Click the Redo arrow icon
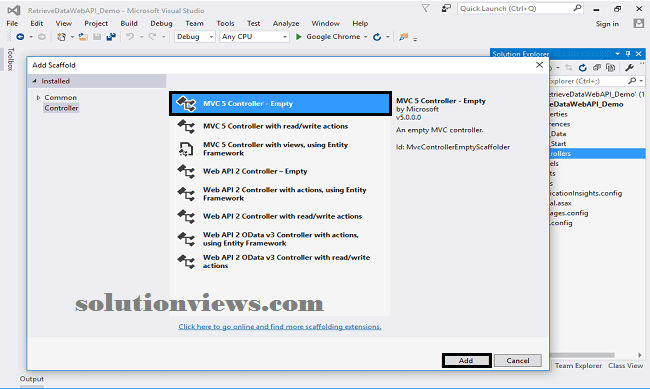Viewport: 650px width, 389px height. [x=153, y=37]
